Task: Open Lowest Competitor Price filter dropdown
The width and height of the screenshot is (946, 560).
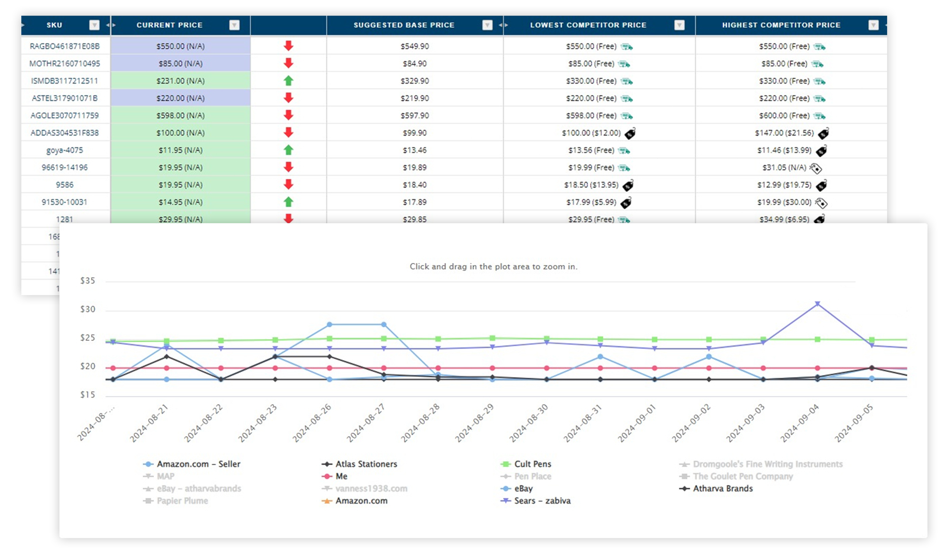Action: click(679, 25)
